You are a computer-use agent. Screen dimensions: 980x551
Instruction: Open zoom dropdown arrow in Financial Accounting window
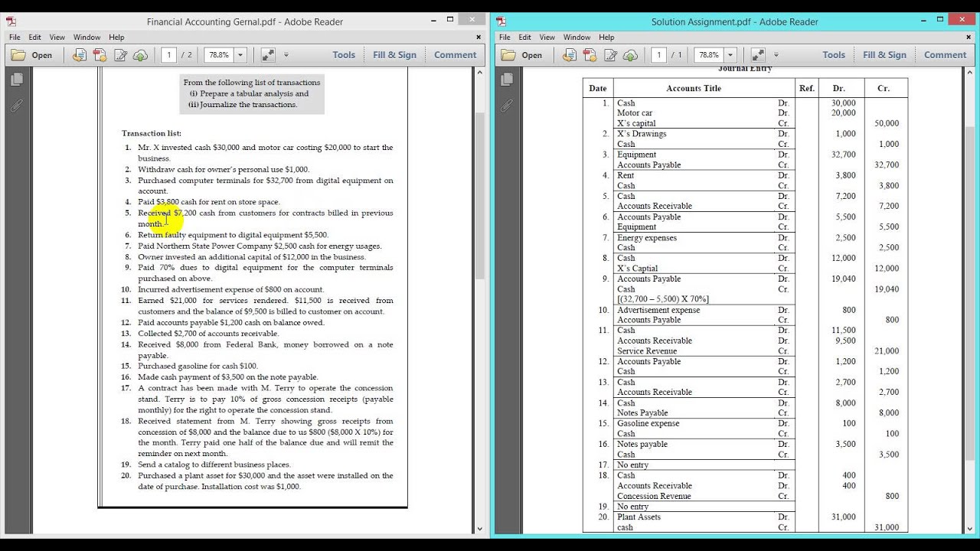coord(240,55)
